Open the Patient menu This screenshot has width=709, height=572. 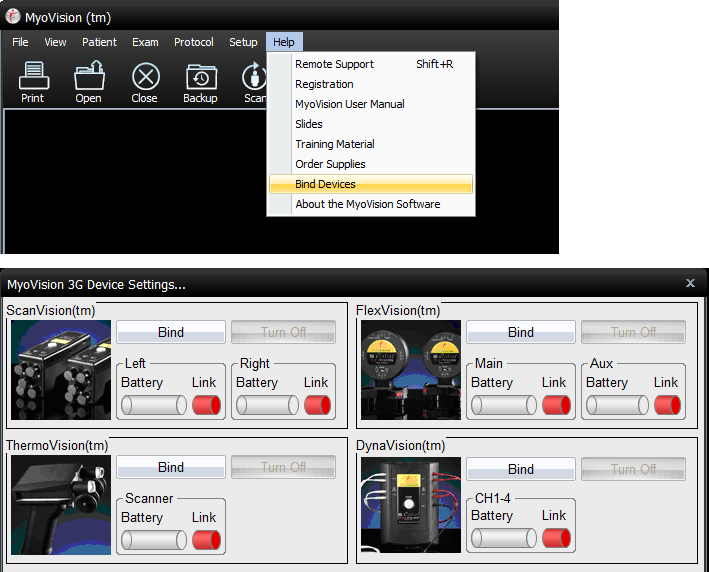[x=99, y=42]
